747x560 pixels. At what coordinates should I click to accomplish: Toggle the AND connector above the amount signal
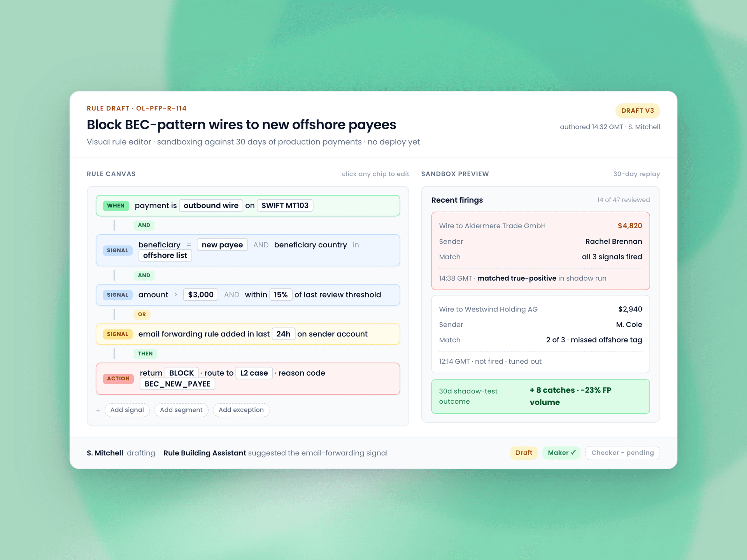tap(144, 275)
